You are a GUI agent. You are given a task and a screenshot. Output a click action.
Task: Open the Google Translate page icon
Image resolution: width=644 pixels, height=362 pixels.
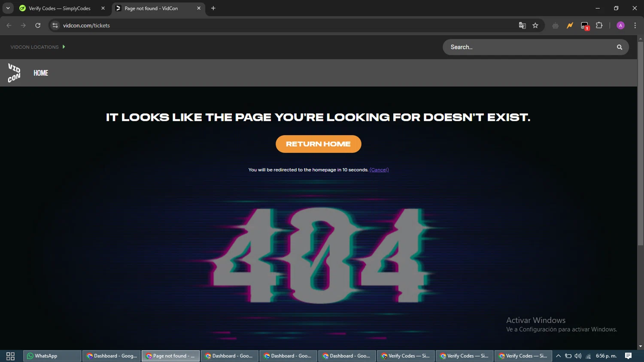tap(522, 25)
